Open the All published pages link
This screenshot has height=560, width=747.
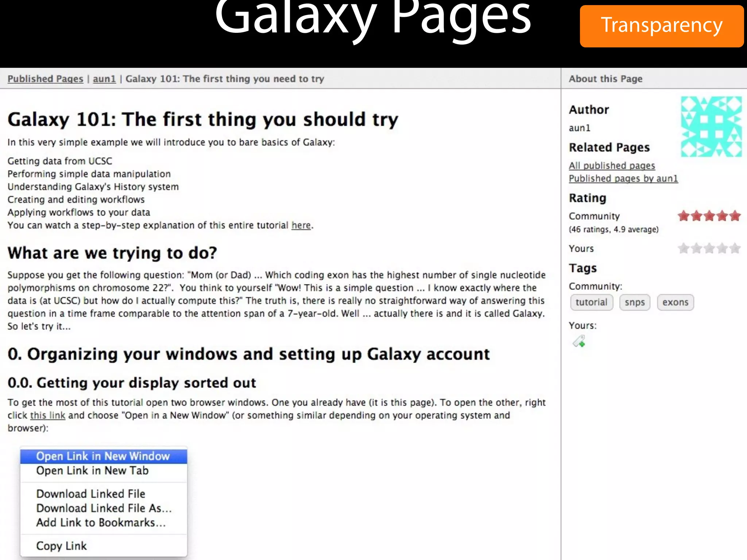click(x=612, y=166)
